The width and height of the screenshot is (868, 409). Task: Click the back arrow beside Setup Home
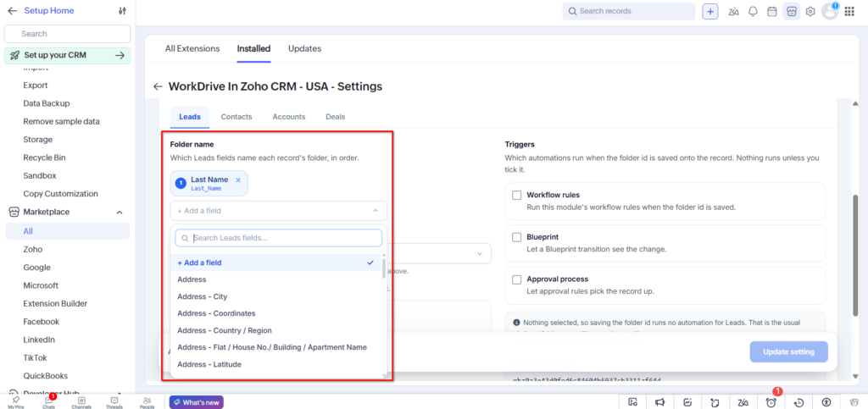12,10
